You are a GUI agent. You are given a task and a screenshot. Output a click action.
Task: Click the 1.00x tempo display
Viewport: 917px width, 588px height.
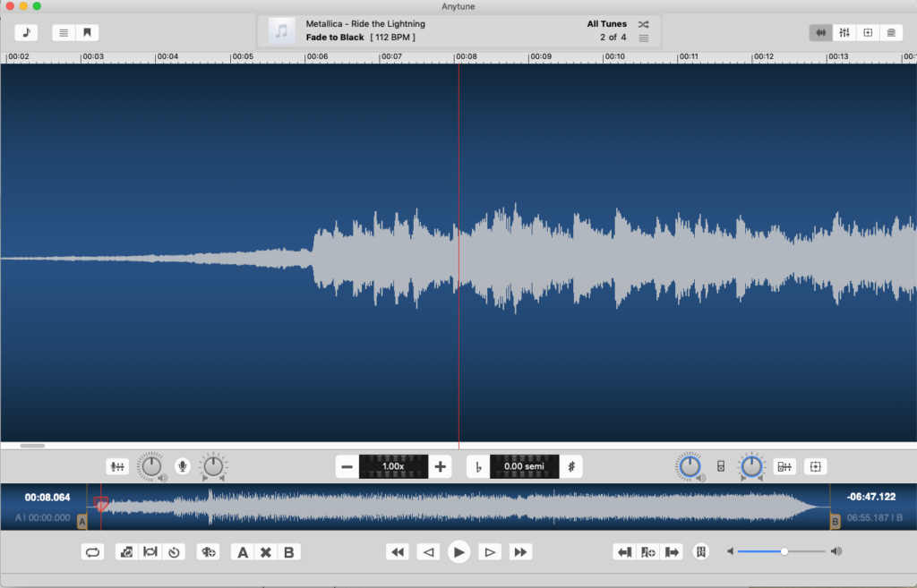(x=393, y=466)
